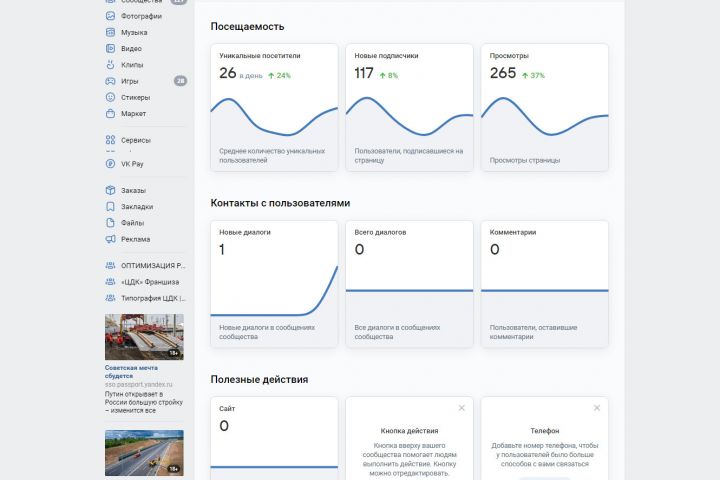Open Фотографии in the left sidebar

[x=141, y=16]
